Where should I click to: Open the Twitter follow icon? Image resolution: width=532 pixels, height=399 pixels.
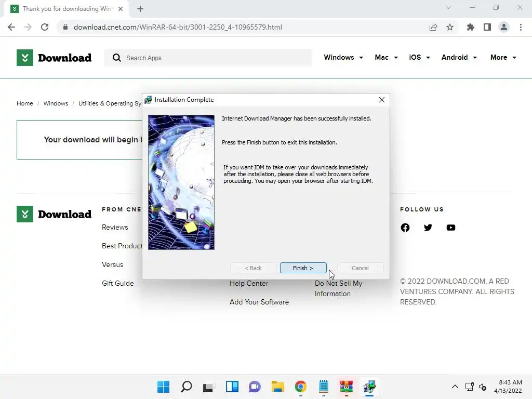click(428, 228)
